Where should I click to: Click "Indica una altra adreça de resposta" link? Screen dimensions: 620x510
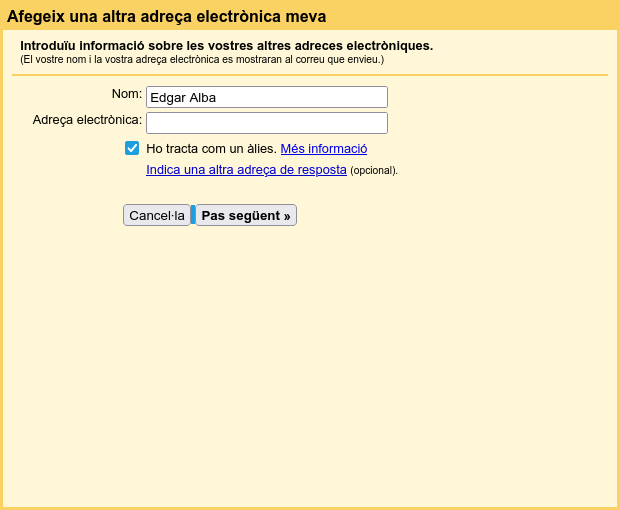(x=246, y=170)
